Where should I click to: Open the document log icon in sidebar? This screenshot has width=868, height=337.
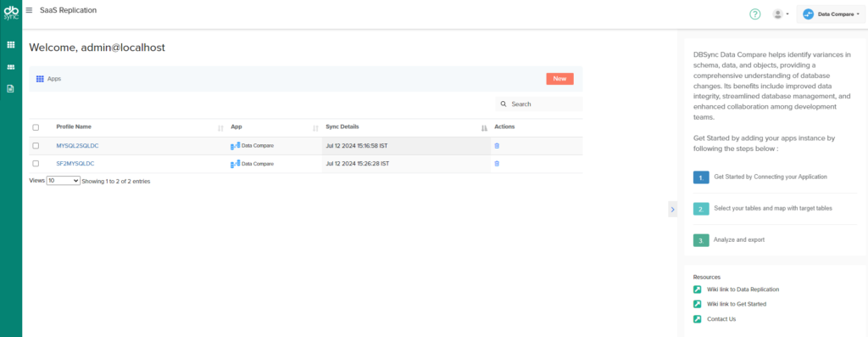(10, 88)
